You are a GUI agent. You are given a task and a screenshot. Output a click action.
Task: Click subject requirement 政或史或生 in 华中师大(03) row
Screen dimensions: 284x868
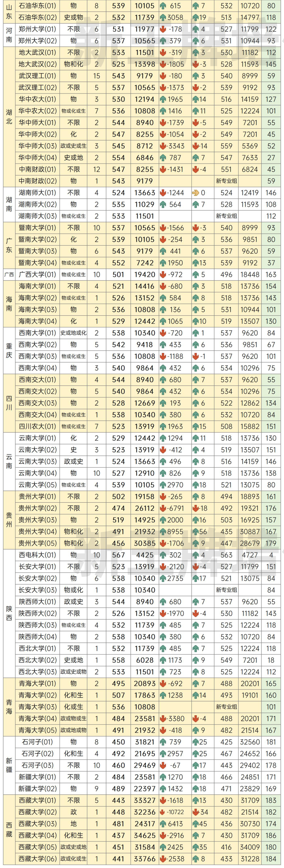(74, 146)
